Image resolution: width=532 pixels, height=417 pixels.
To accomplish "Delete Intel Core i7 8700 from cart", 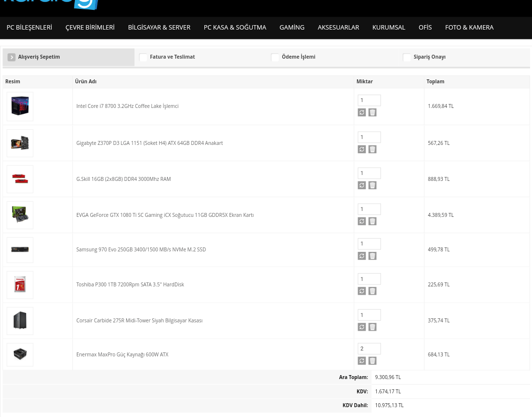I will (x=372, y=112).
